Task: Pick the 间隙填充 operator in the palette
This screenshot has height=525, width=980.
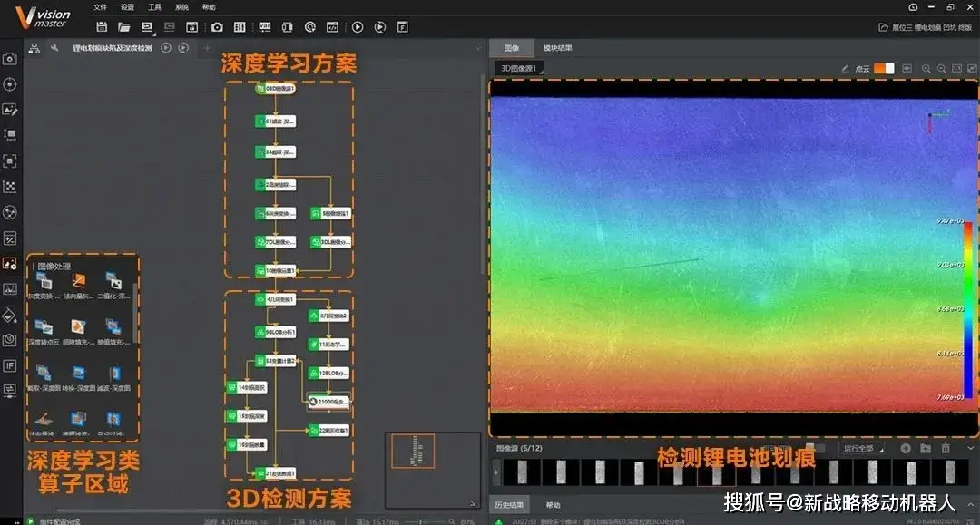Action: click(x=78, y=332)
